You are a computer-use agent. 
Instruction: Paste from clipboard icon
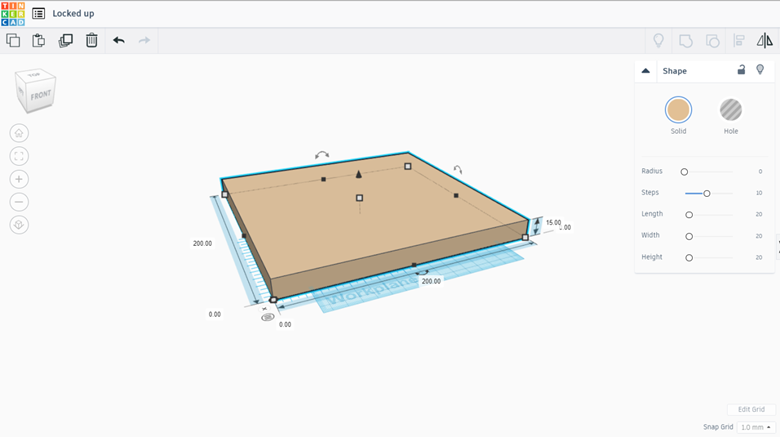click(39, 40)
